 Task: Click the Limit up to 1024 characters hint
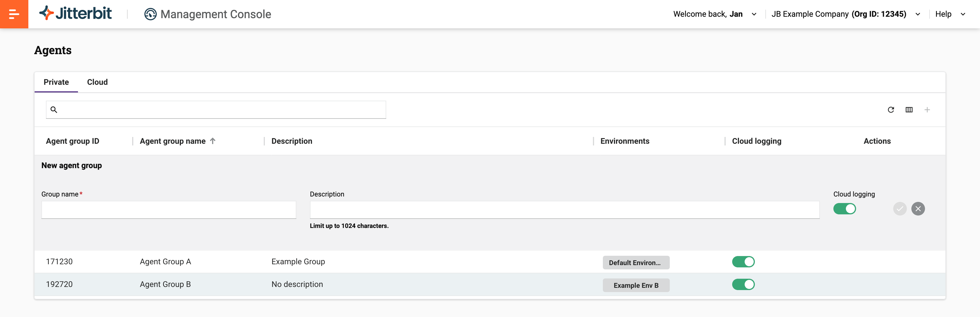(x=349, y=226)
